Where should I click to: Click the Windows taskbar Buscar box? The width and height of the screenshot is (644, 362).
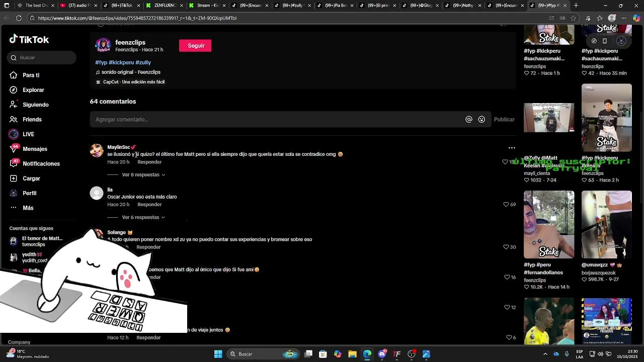(x=263, y=354)
